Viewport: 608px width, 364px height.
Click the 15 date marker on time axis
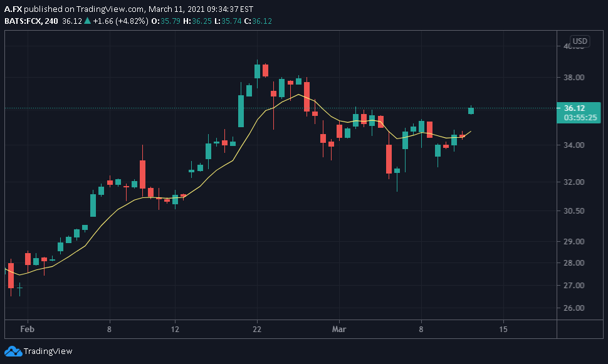coord(503,329)
